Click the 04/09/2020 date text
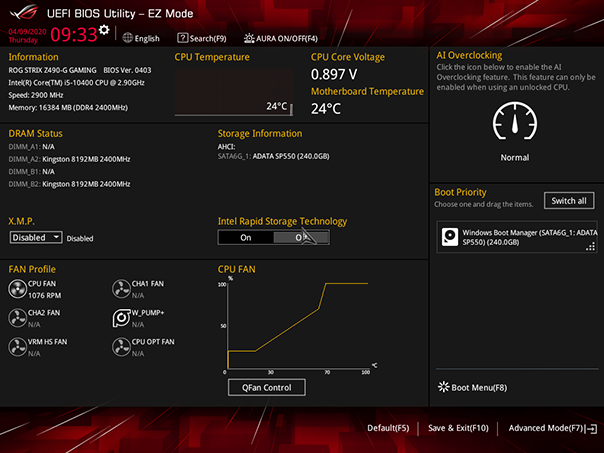Viewport: 604px width, 453px height. 27,32
